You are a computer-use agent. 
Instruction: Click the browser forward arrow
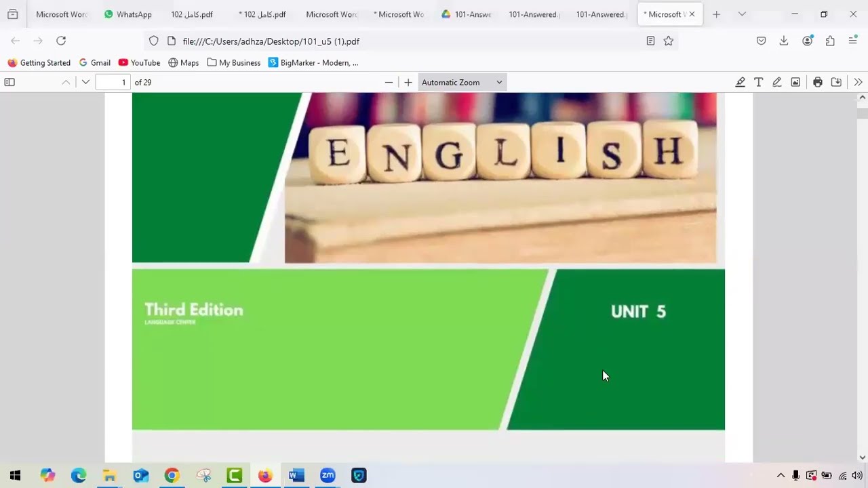tap(38, 41)
